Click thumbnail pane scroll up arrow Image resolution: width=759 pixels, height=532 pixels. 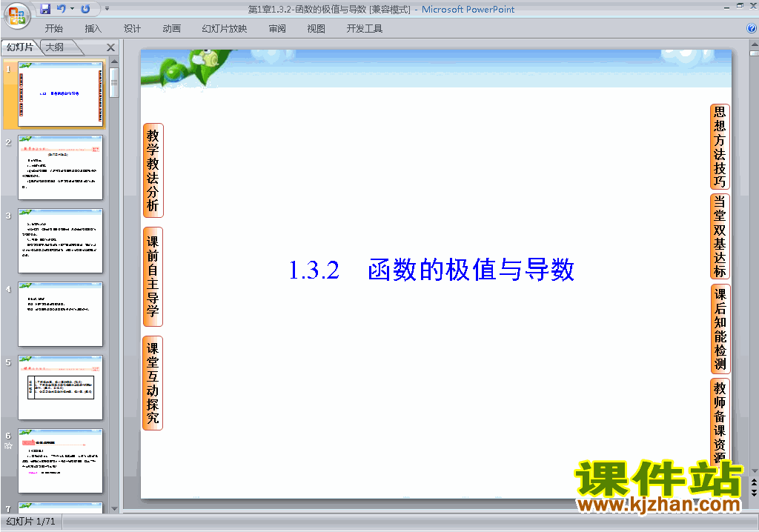click(x=114, y=61)
